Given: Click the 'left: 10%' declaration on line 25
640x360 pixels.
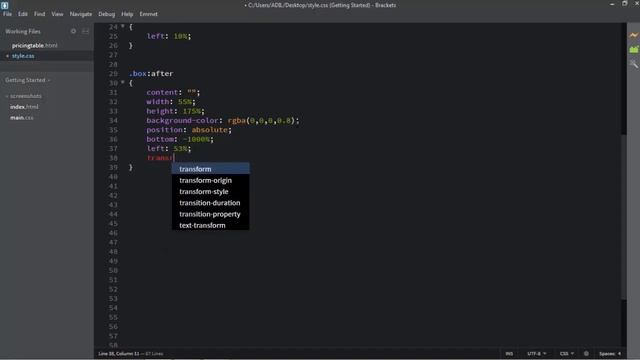Looking at the screenshot, I should (x=169, y=36).
